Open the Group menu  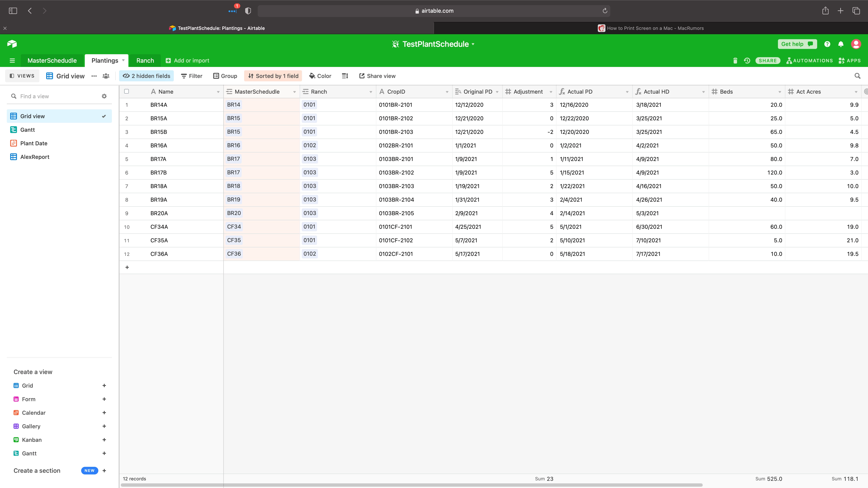pos(225,76)
